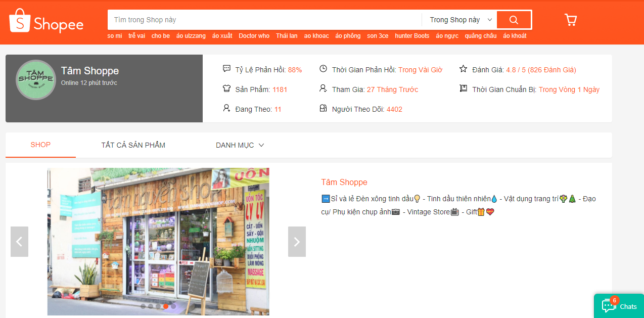Expand the DANH MỤC category menu

coord(240,145)
